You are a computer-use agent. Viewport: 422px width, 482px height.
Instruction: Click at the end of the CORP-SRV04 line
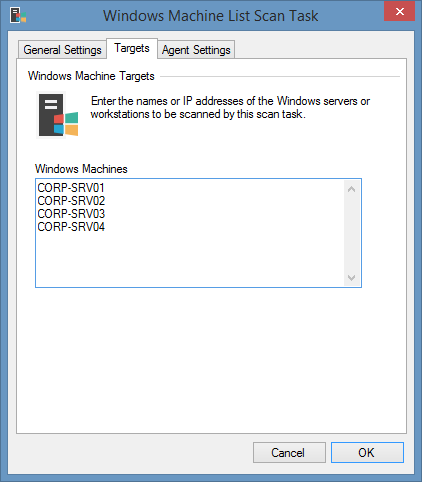[x=106, y=227]
